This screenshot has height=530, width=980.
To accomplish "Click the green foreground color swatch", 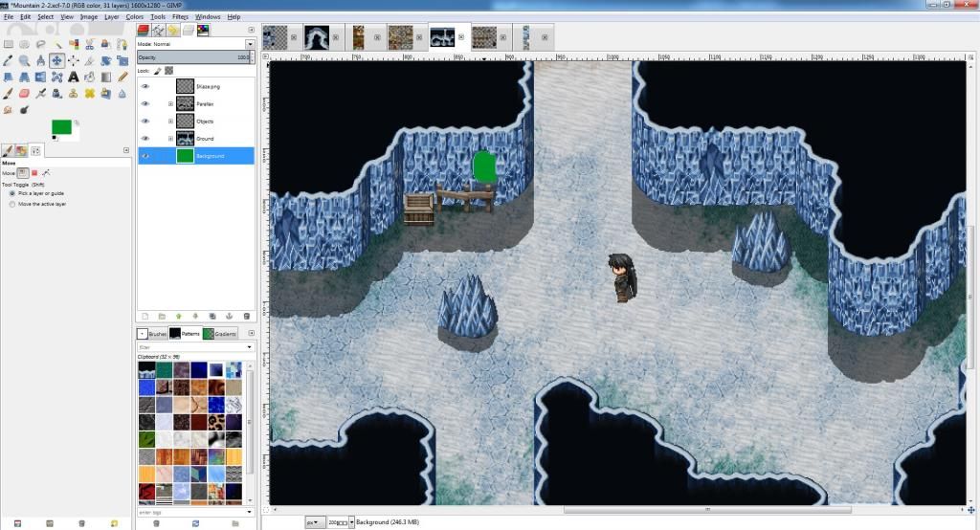I will point(63,128).
